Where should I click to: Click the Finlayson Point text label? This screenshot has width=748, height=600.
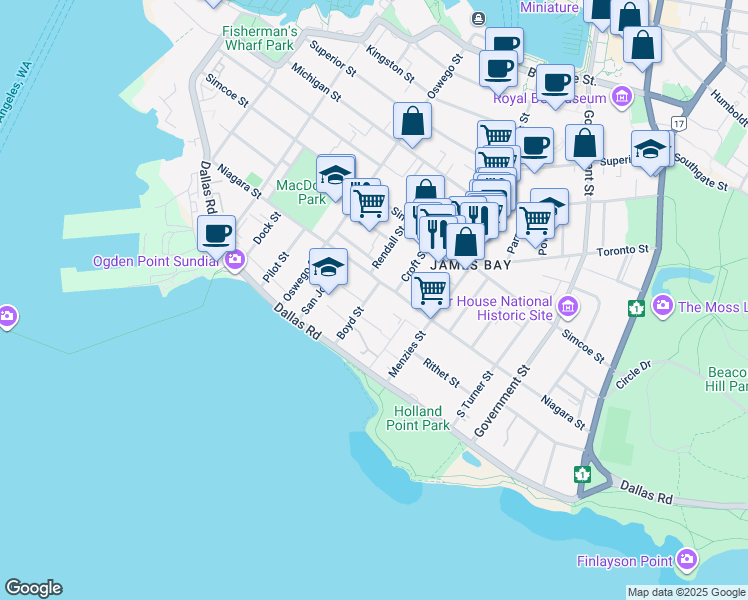pyautogui.click(x=625, y=561)
